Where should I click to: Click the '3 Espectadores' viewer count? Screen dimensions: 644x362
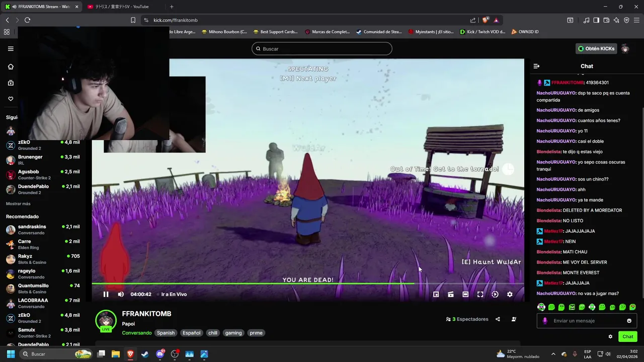[x=467, y=319]
